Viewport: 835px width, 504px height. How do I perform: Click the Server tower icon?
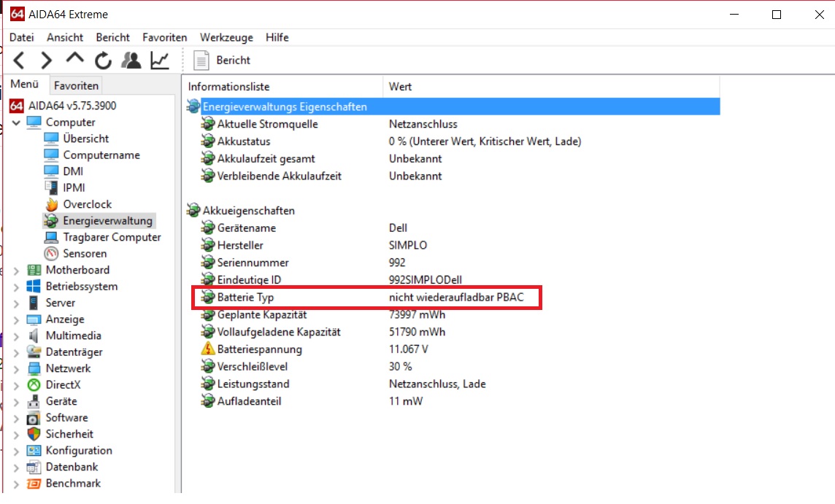(x=34, y=303)
